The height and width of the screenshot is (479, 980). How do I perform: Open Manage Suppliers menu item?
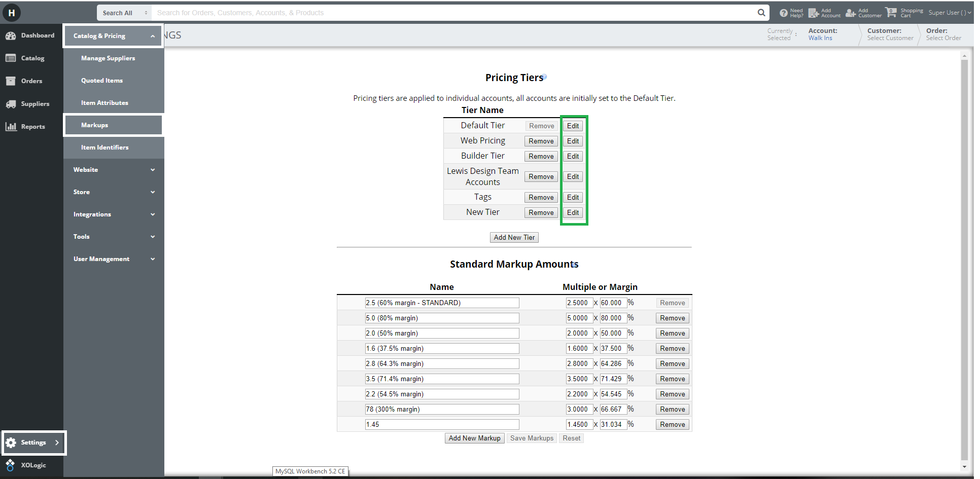pos(108,58)
